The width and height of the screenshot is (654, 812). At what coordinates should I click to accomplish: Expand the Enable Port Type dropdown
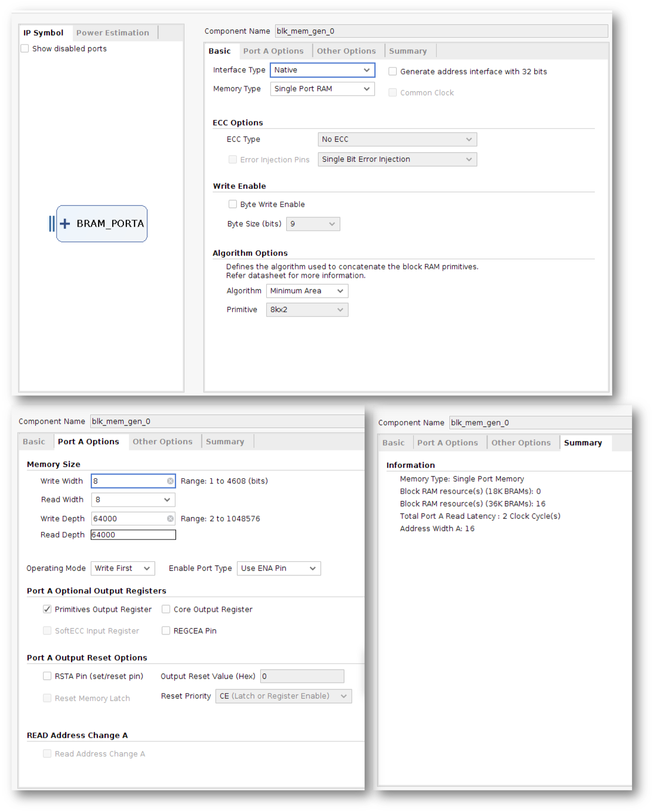click(278, 568)
